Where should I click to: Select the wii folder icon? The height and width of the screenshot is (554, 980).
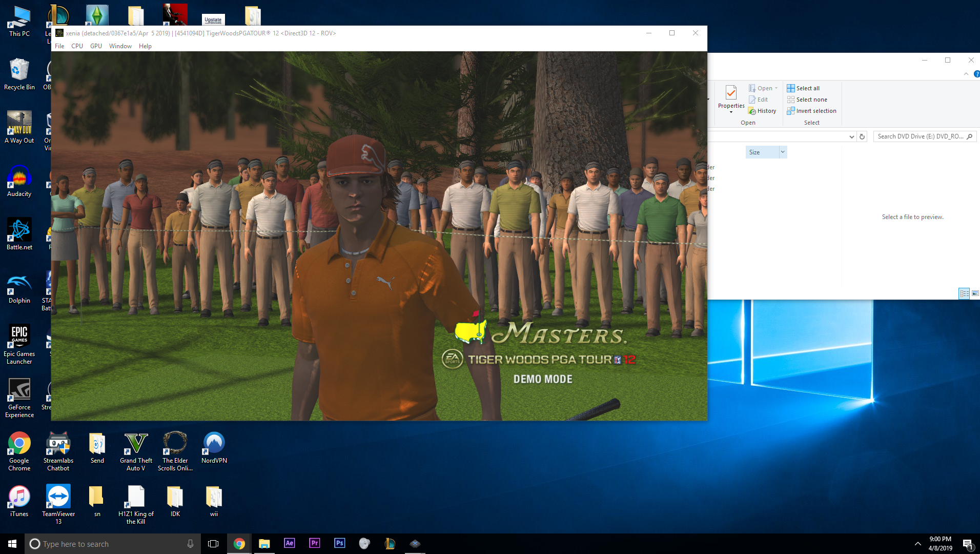(x=214, y=502)
